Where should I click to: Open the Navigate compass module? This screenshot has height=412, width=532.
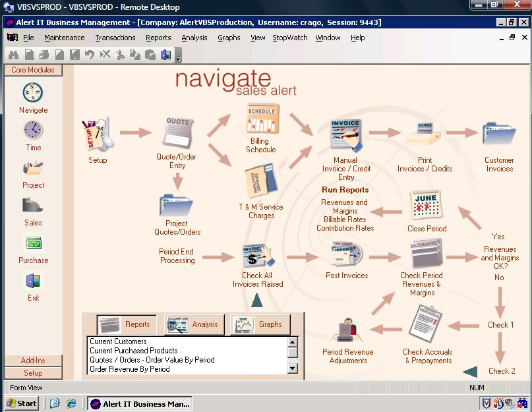click(33, 92)
